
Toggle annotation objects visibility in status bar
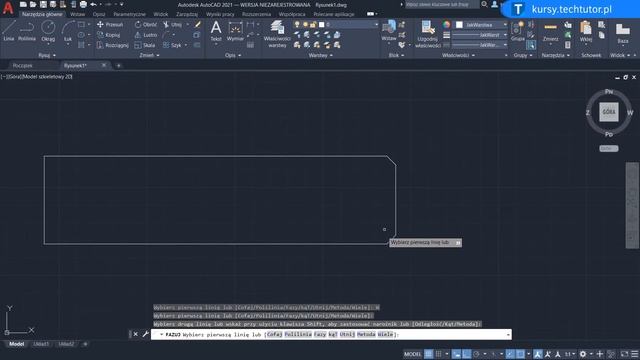[x=538, y=354]
